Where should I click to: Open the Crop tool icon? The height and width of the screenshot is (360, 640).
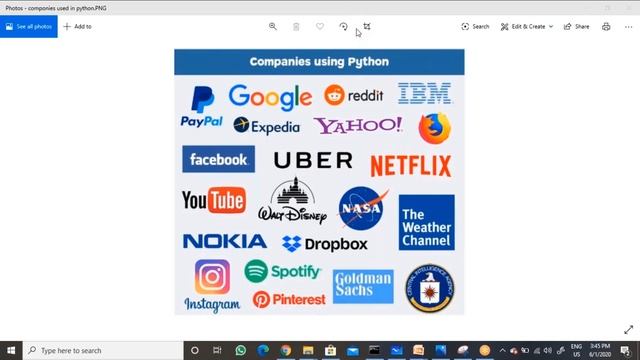tap(367, 27)
